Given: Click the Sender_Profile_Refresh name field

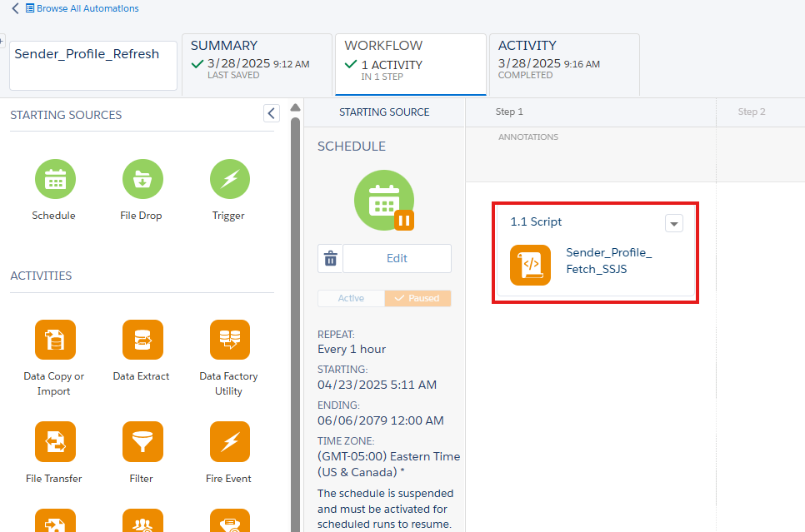Looking at the screenshot, I should click(93, 65).
